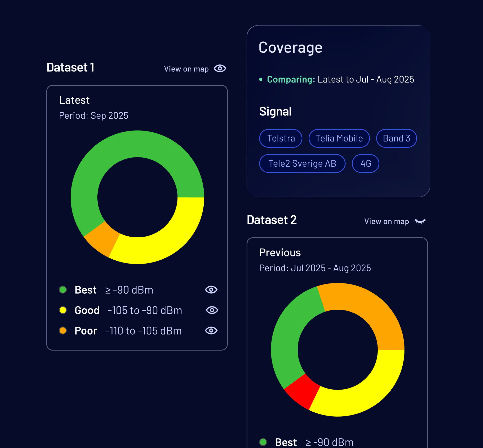Screen dimensions: 483x448
Task: Click yellow Good legend dot in Latest
Action: coord(63,310)
